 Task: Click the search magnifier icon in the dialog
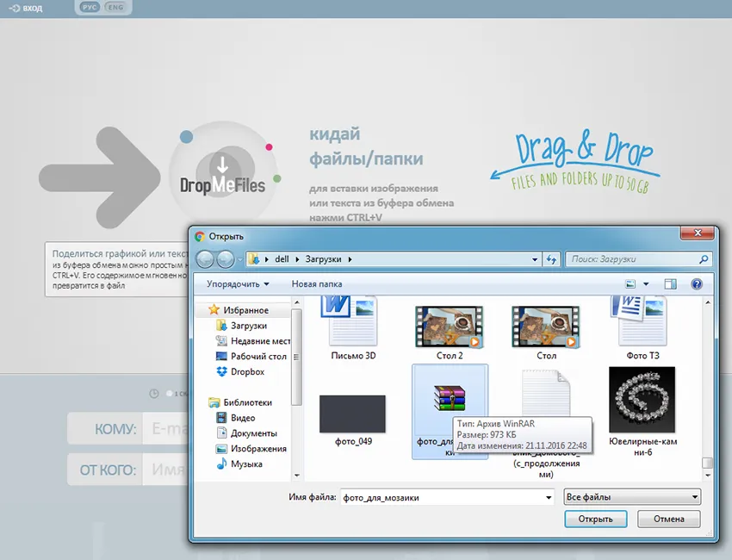[704, 259]
